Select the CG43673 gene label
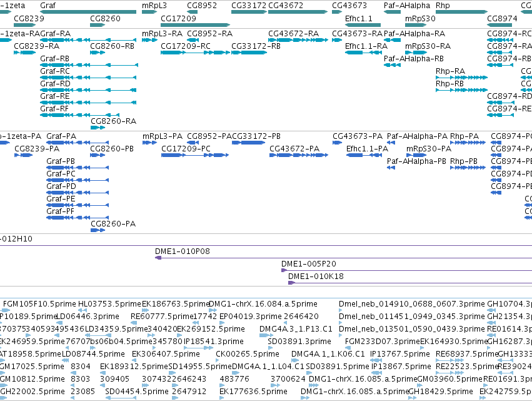Viewport: 532px width, 401px height. tap(349, 6)
